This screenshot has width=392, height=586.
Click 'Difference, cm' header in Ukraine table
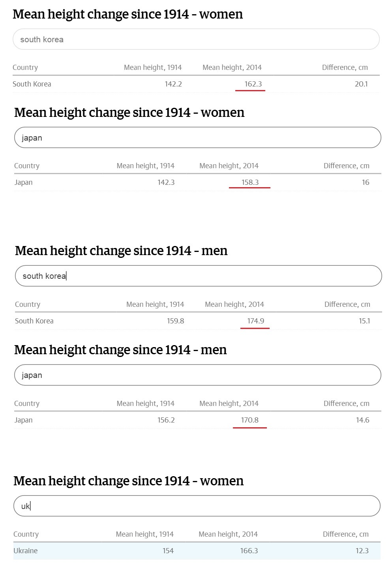pos(346,534)
